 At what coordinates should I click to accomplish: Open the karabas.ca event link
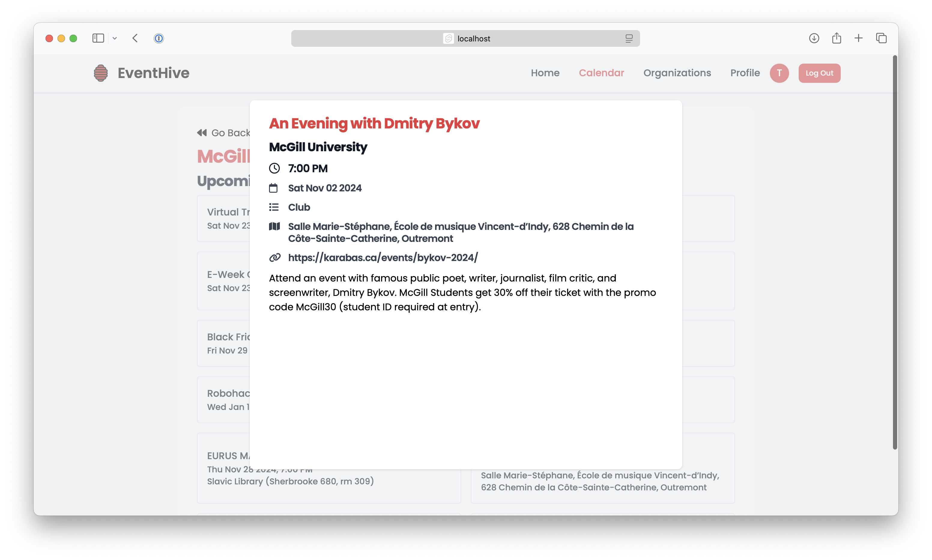pos(383,258)
